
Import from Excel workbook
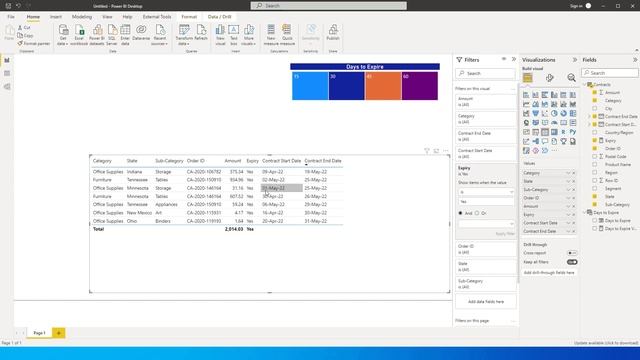pyautogui.click(x=79, y=35)
